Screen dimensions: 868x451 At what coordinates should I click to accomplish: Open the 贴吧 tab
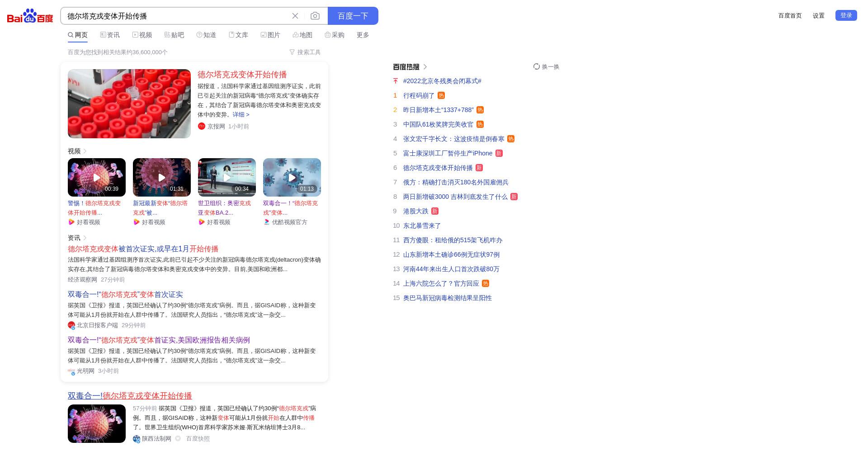(174, 35)
